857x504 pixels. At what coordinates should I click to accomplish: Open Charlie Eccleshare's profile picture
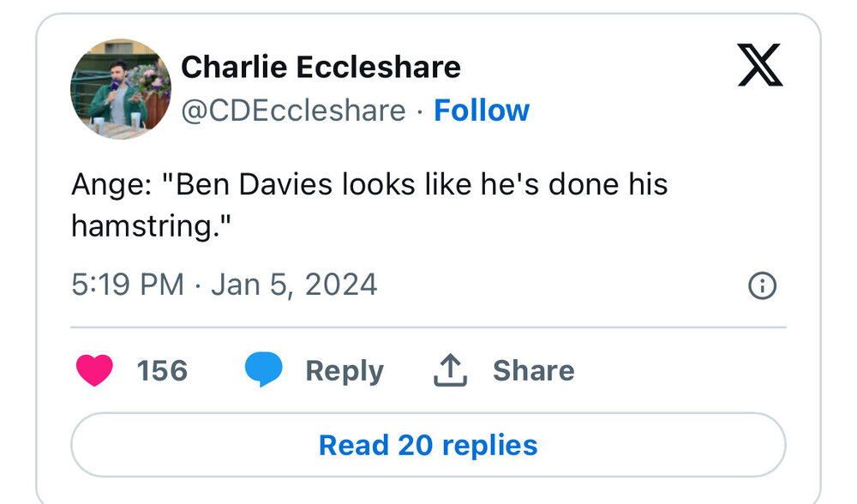(x=120, y=88)
